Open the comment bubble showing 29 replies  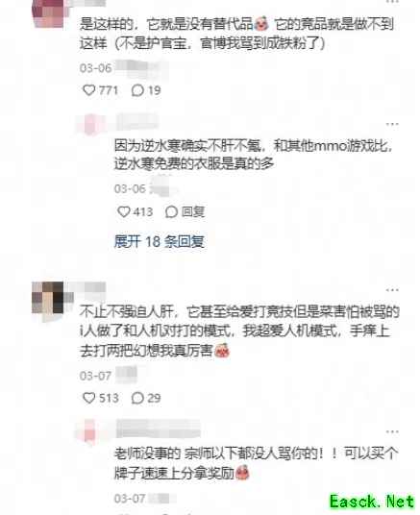point(137,399)
